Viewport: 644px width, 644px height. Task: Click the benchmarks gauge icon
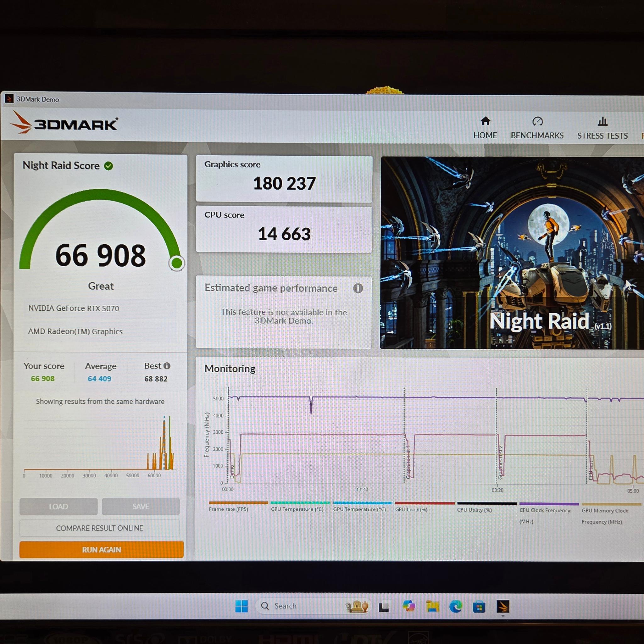(537, 121)
